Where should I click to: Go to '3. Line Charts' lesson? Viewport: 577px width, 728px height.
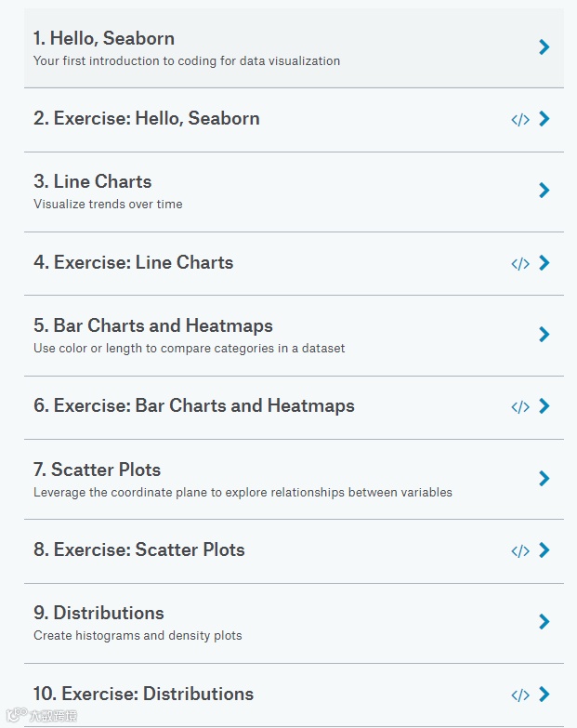(93, 182)
